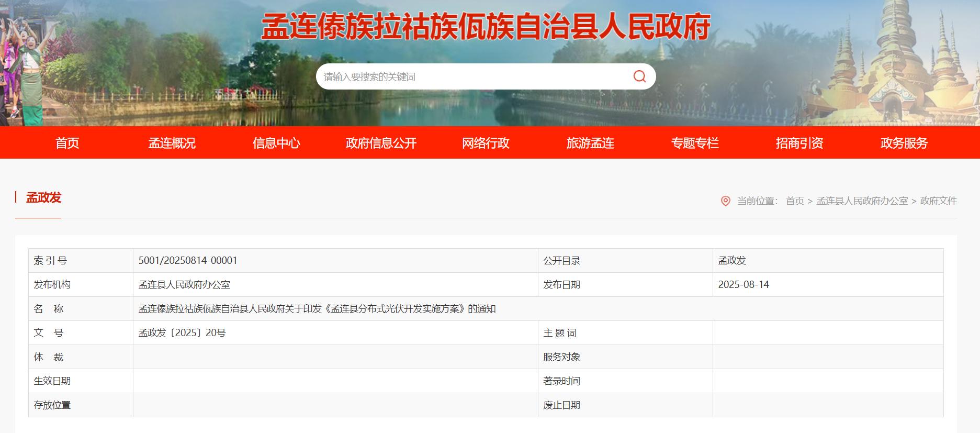Click the search magnifier icon

pos(639,76)
